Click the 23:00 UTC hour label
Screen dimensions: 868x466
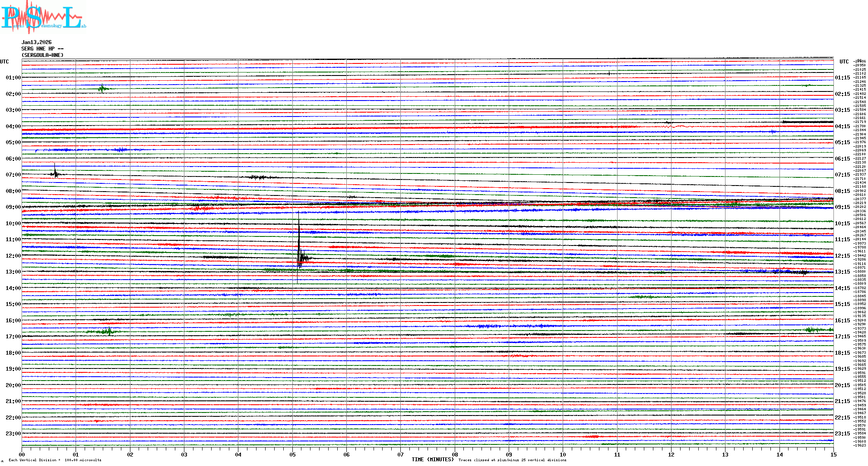[13, 434]
